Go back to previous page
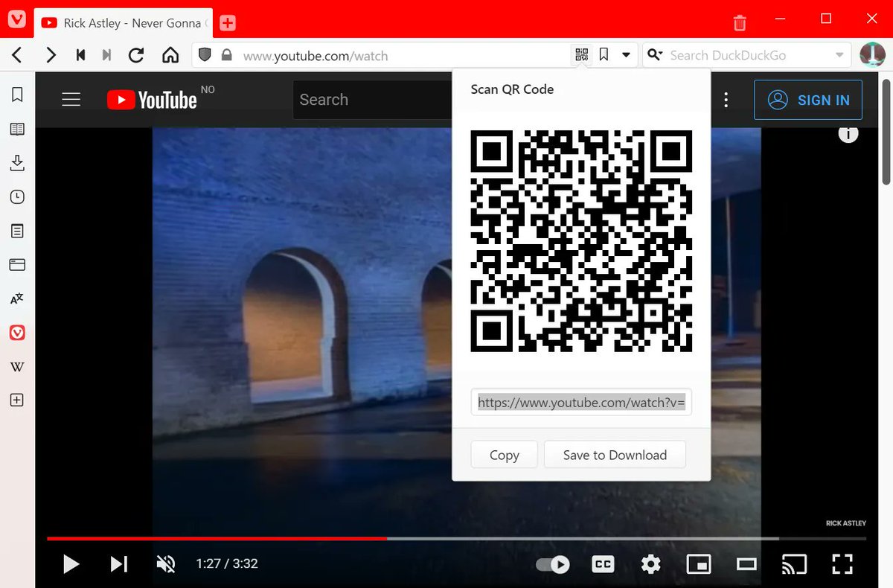The width and height of the screenshot is (893, 588). tap(17, 55)
